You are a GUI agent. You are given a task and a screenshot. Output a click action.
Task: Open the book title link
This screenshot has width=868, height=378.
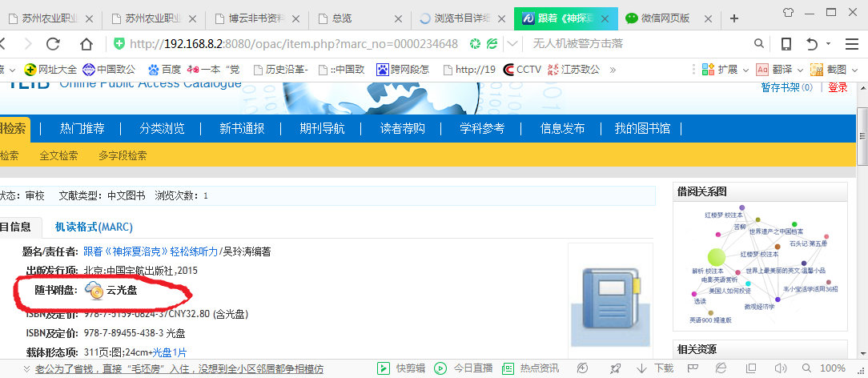coord(150,251)
